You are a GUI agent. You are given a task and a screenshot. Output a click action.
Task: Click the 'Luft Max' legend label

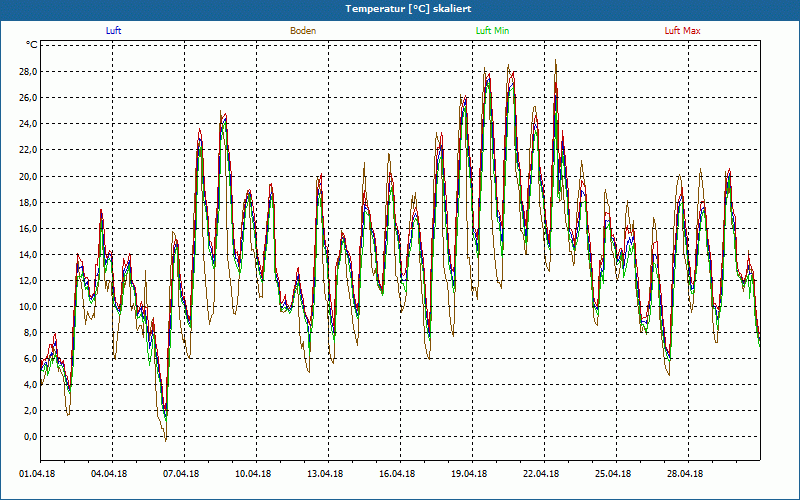point(682,31)
